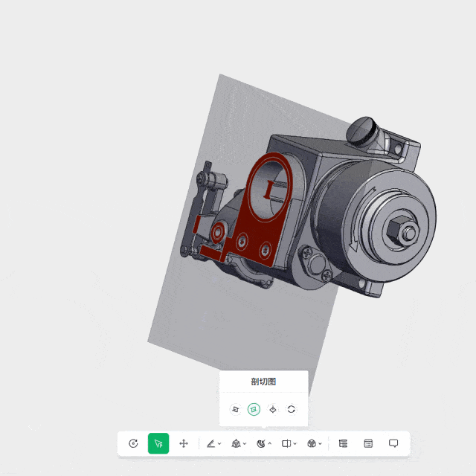The image size is (476, 476).
Task: Toggle the green-circled section plane option
Action: tap(254, 409)
